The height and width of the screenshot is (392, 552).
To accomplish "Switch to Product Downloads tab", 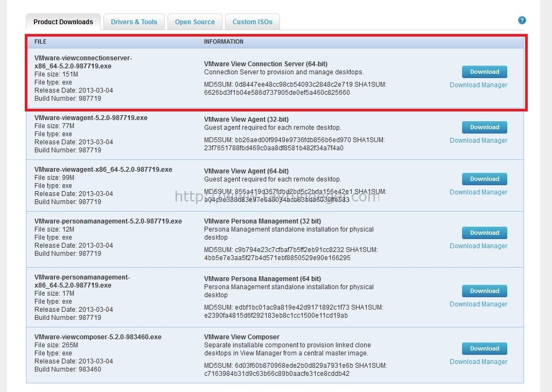I will click(x=64, y=22).
